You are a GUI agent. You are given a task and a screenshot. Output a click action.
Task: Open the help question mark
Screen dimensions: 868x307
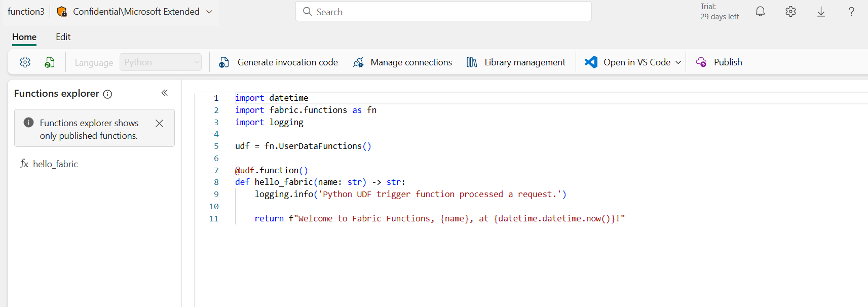point(851,12)
